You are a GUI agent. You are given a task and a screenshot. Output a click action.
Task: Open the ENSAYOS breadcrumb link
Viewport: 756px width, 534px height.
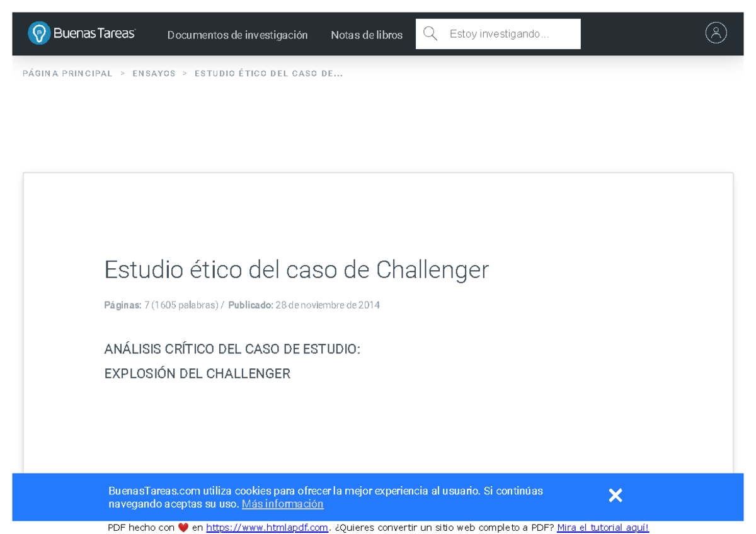tap(154, 73)
